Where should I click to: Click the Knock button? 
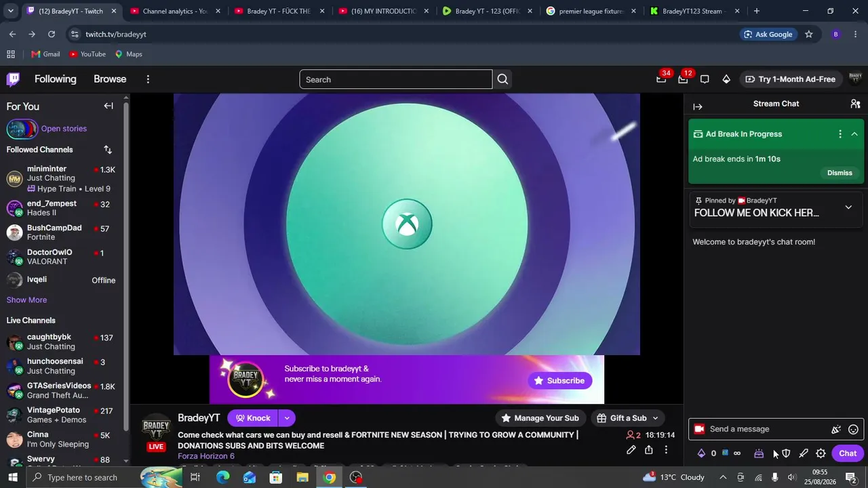coord(253,418)
